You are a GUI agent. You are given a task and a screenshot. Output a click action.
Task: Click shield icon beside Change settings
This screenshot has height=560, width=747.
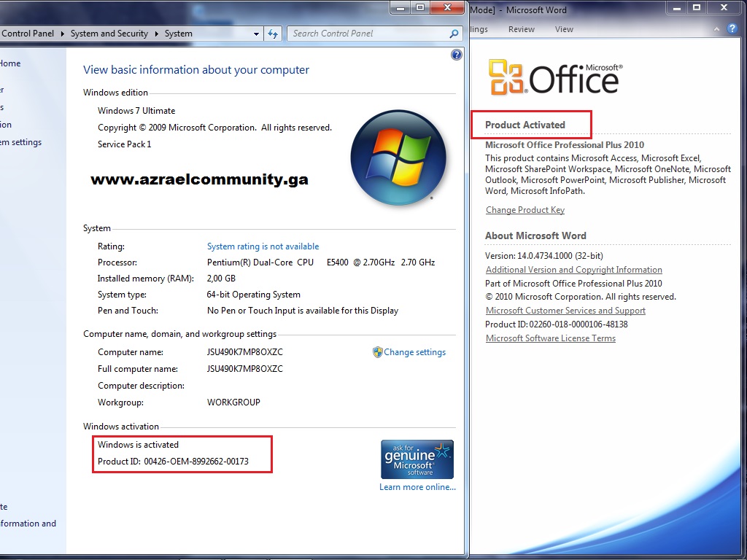[x=377, y=352]
